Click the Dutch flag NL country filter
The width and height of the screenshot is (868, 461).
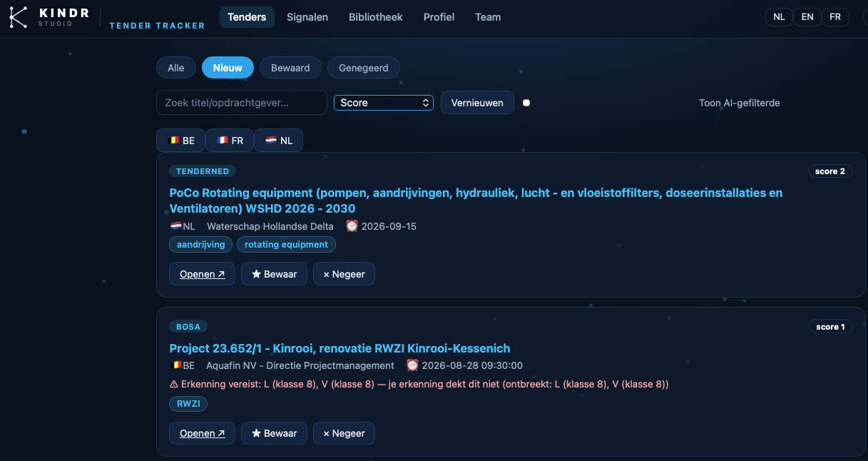pyautogui.click(x=279, y=141)
